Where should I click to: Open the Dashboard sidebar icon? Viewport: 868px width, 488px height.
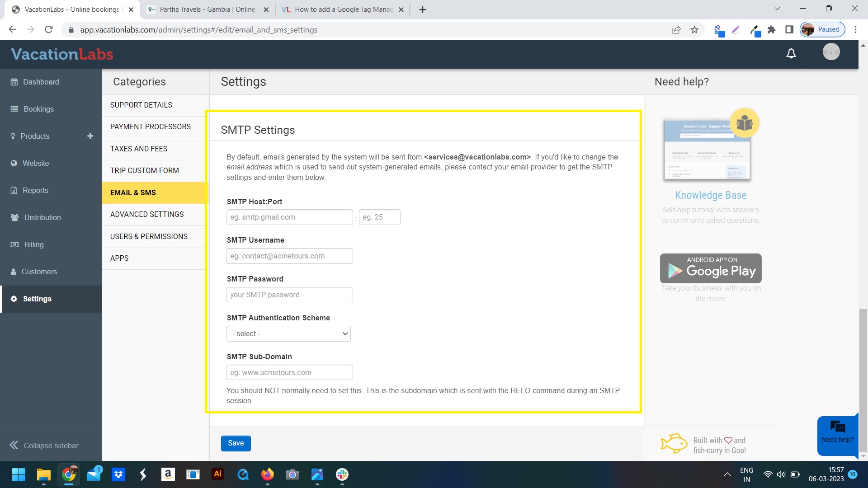coord(14,82)
